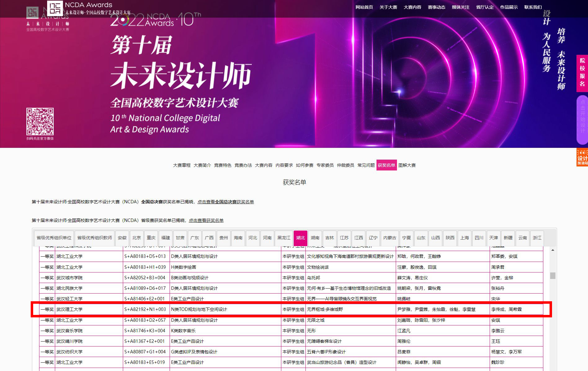
Task: Open the 院校报名 side button
Action: (x=582, y=73)
